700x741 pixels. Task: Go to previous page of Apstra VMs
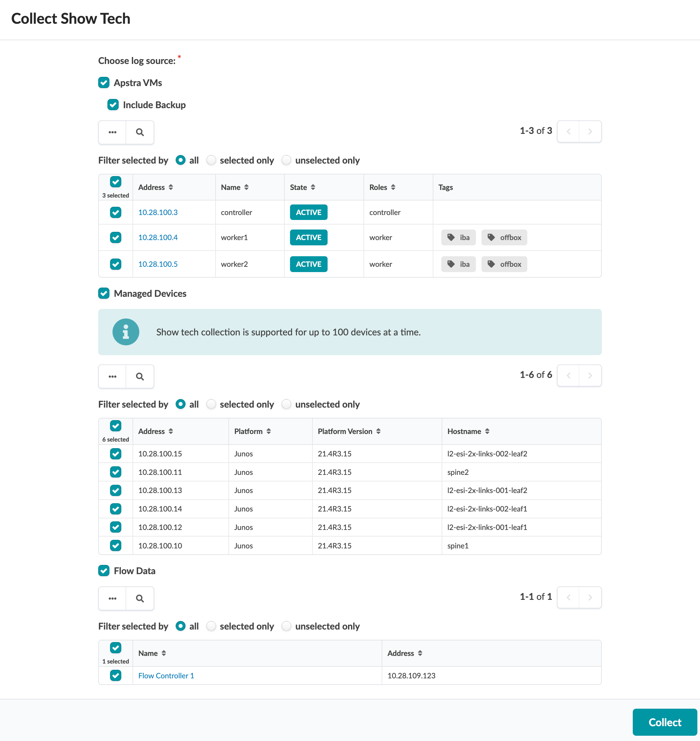coord(568,131)
